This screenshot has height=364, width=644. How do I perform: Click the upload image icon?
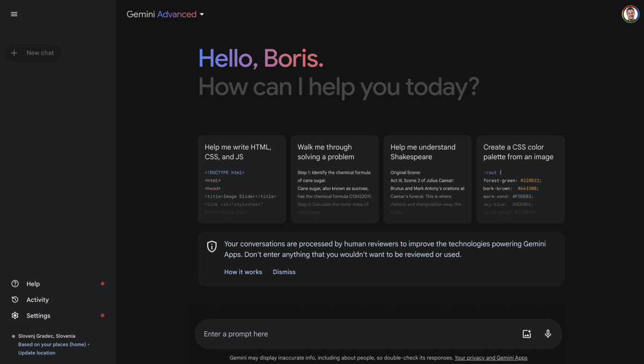tap(526, 334)
